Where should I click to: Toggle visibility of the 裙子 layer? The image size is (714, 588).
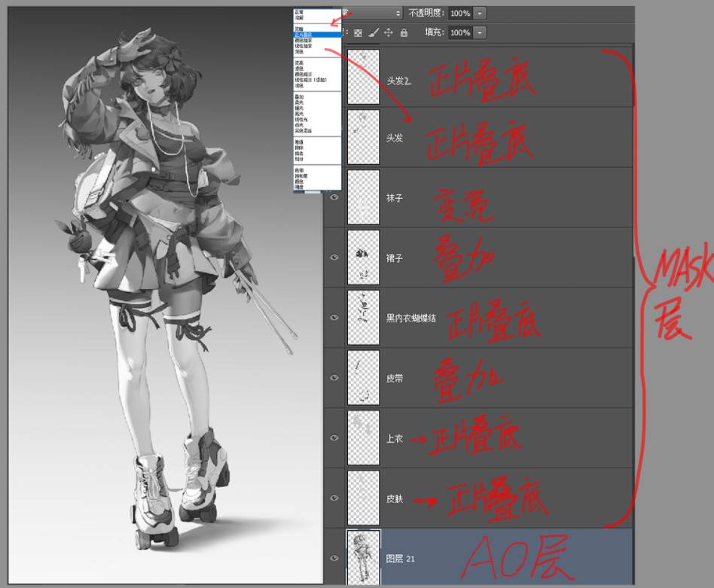tap(334, 257)
